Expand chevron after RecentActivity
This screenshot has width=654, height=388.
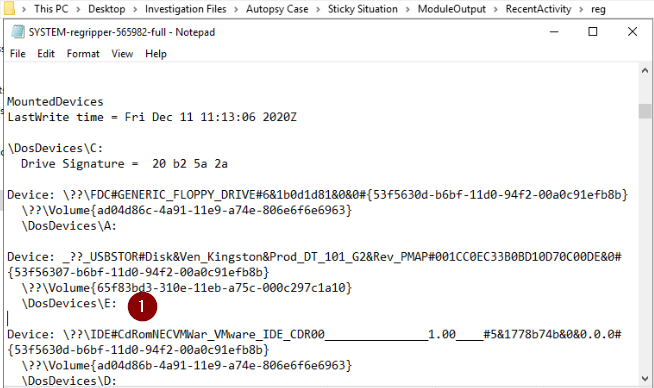(x=581, y=9)
